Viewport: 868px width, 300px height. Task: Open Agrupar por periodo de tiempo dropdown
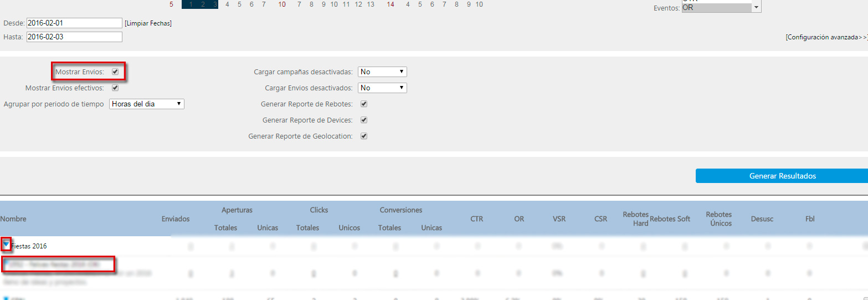tap(147, 104)
